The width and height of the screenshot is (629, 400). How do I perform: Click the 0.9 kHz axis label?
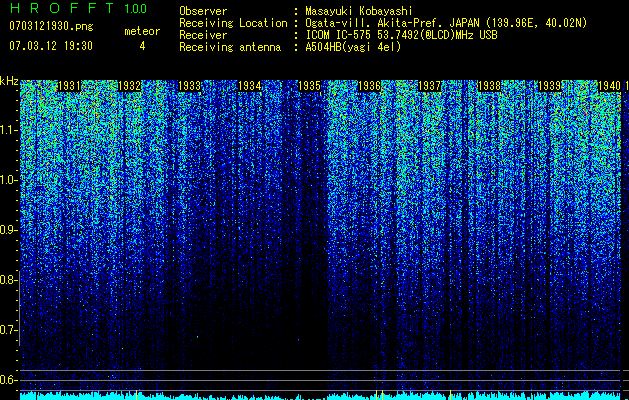(8, 230)
